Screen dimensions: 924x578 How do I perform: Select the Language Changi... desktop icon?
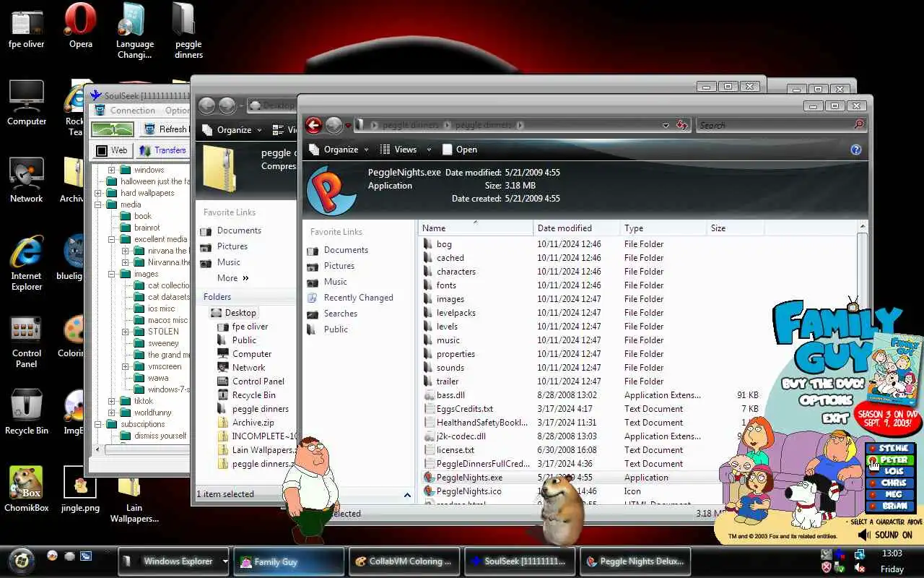pos(135,31)
